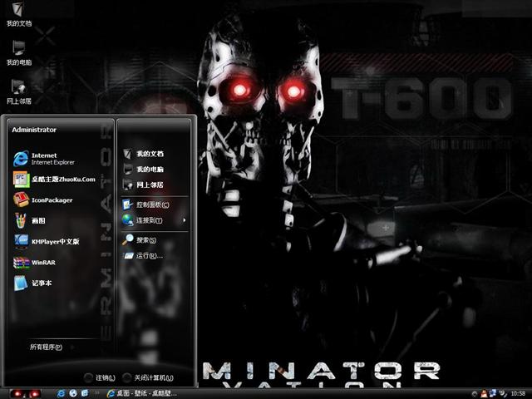The image size is (532, 399).
Task: Click Internet Explorer quick launch icon
Action: coord(61,393)
